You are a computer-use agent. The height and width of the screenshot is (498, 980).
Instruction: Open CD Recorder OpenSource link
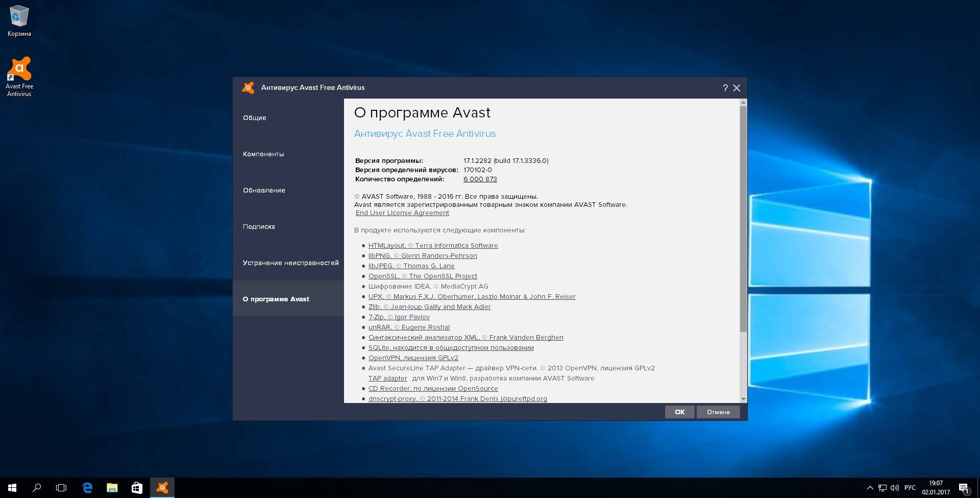click(433, 388)
